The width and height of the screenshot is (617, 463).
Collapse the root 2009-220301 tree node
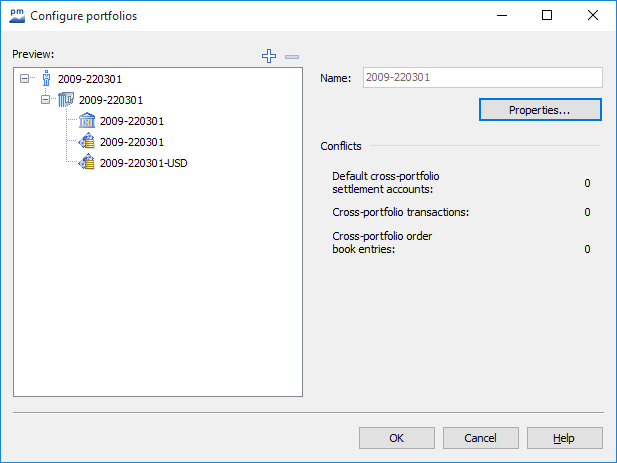(25, 78)
